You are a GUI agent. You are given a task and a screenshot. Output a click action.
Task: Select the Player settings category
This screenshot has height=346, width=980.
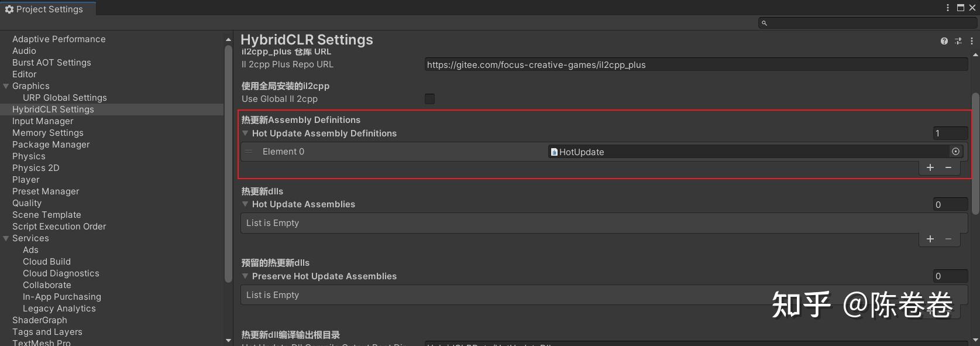click(26, 180)
